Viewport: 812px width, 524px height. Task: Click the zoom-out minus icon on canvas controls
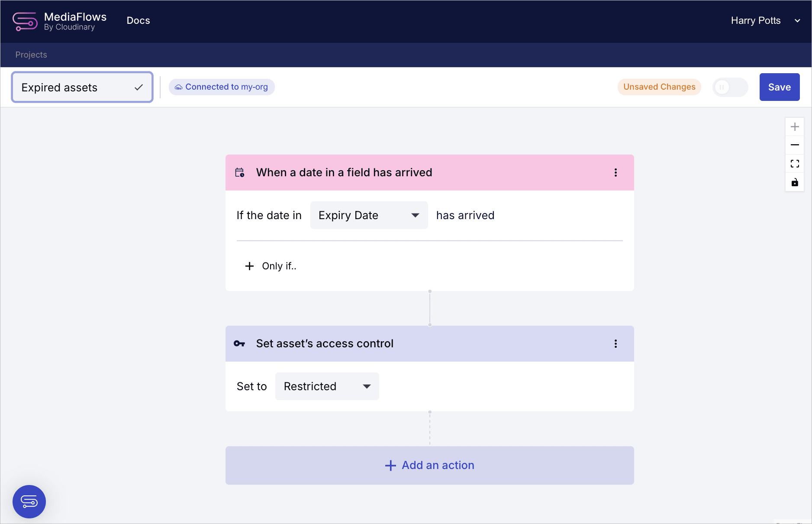point(795,145)
